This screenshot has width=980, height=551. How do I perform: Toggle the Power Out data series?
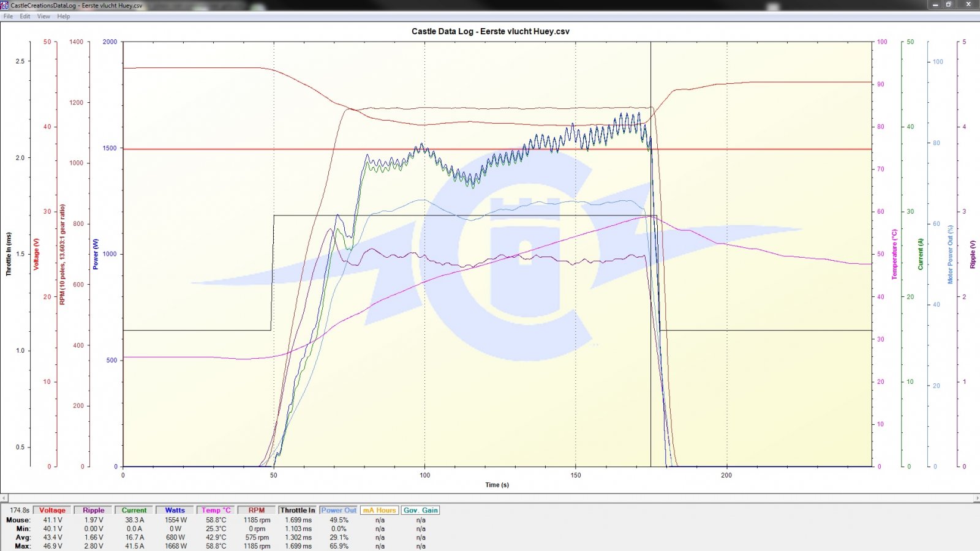(339, 510)
